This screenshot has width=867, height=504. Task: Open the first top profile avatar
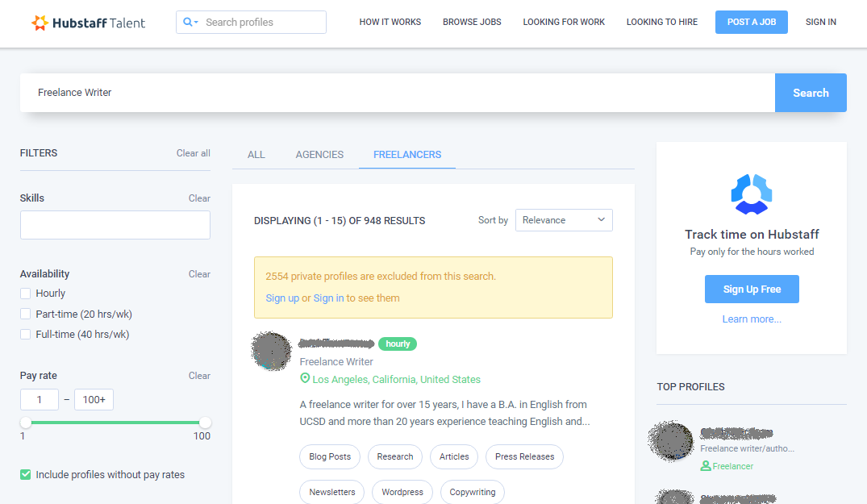671,441
